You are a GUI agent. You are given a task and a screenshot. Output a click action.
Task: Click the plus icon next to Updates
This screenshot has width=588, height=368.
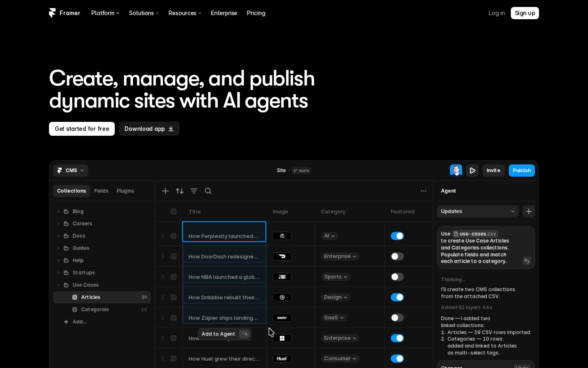click(x=529, y=211)
